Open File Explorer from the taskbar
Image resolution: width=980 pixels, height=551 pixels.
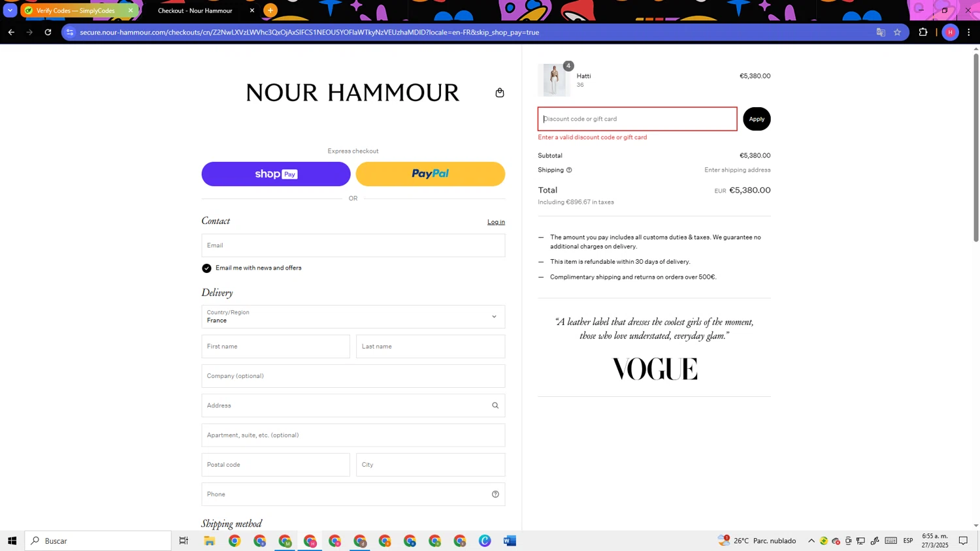pos(209,541)
